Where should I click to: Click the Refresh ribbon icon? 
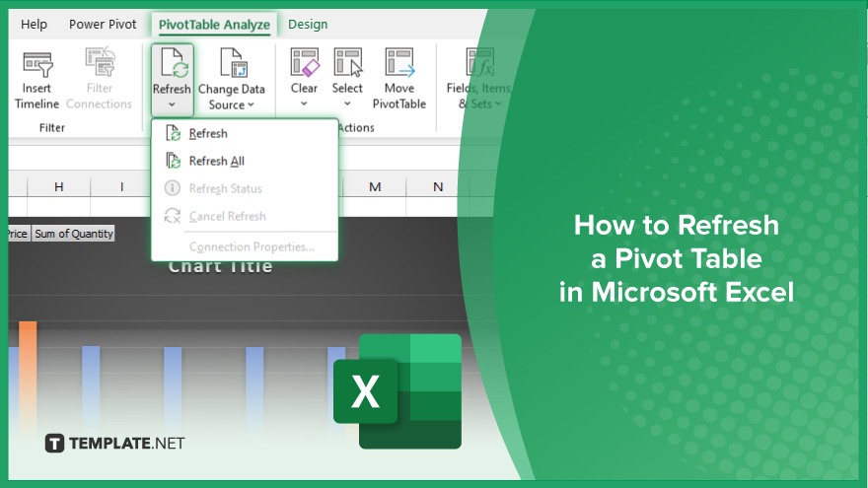pyautogui.click(x=174, y=62)
